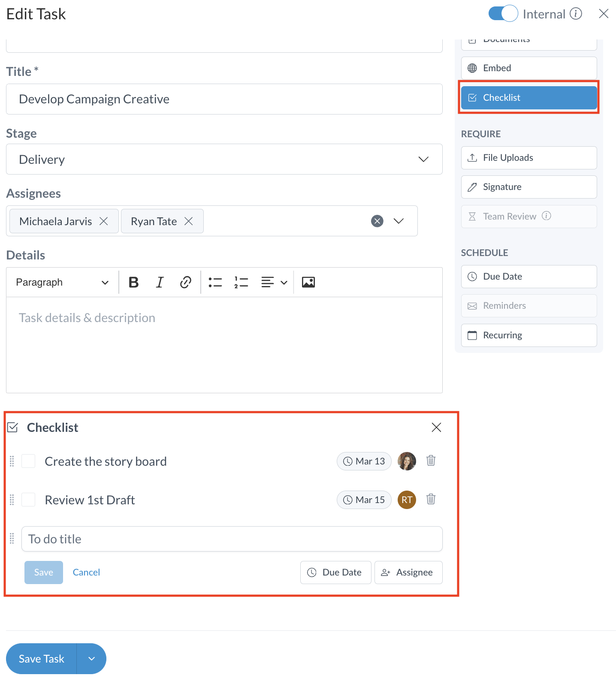The width and height of the screenshot is (616, 681).
Task: Insert an image into task details
Action: 308,282
